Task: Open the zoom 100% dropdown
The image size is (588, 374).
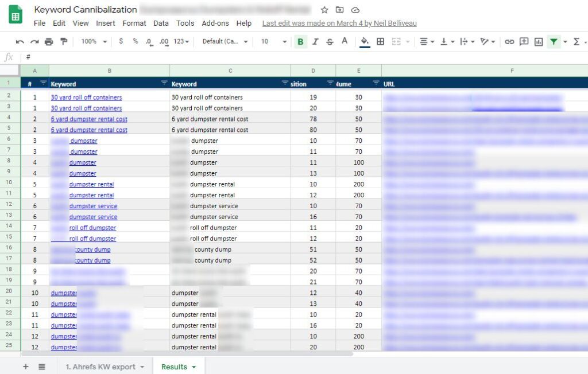Action: click(94, 42)
